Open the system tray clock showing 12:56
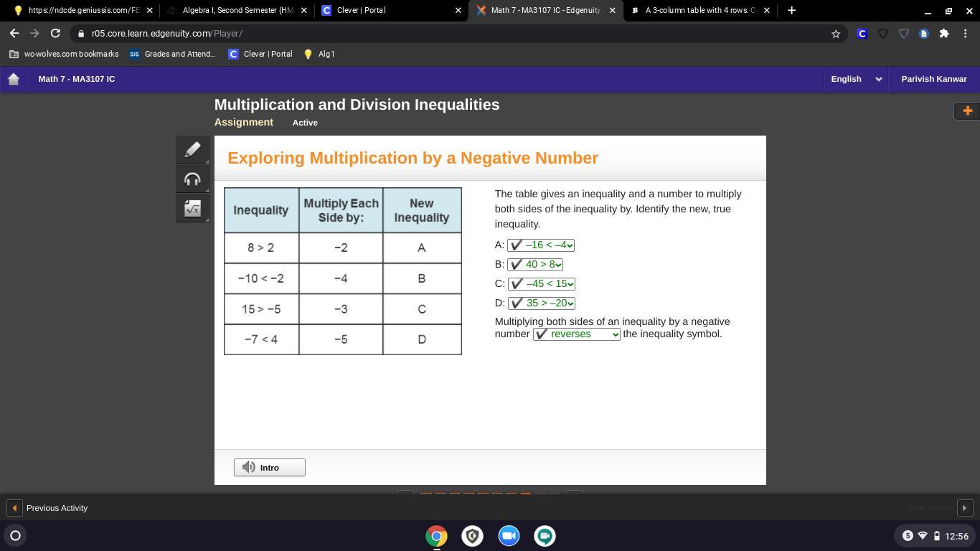980x551 pixels. coord(957,536)
